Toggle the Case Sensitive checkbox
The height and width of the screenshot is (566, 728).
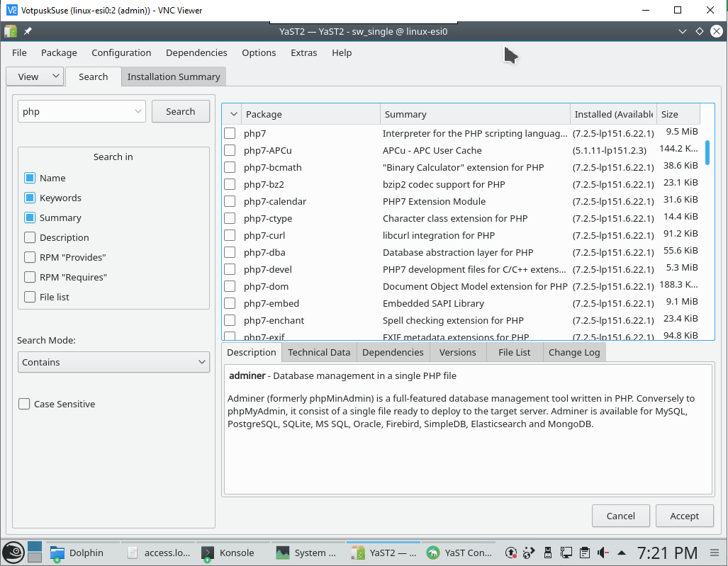[x=24, y=404]
